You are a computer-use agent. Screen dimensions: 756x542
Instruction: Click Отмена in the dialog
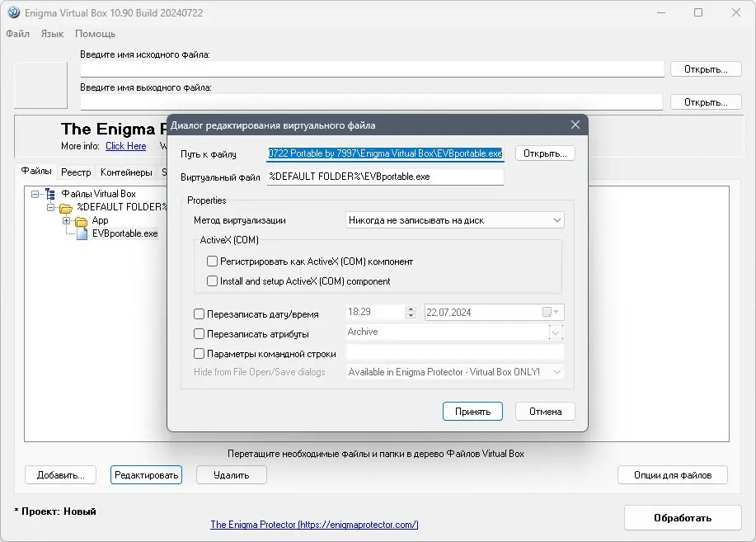(x=545, y=411)
